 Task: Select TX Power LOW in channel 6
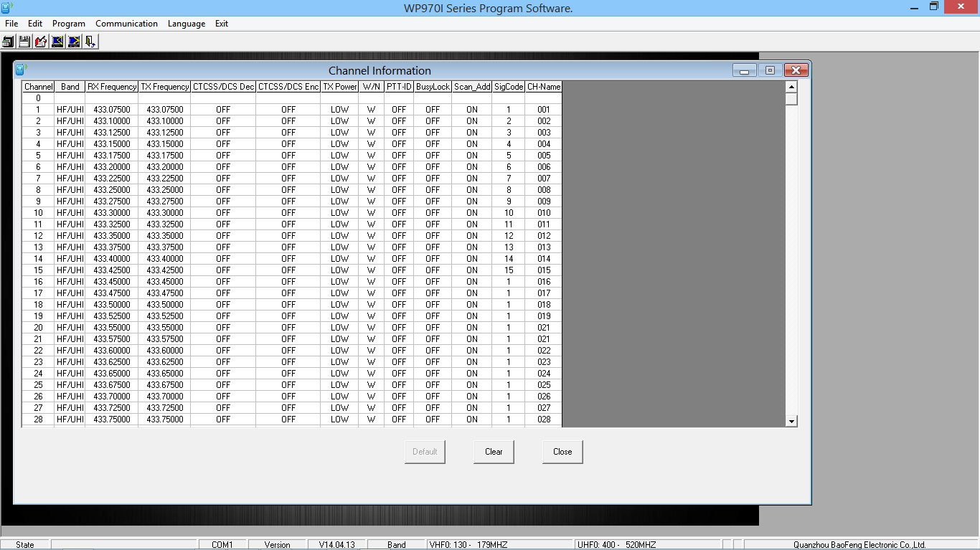(x=339, y=167)
